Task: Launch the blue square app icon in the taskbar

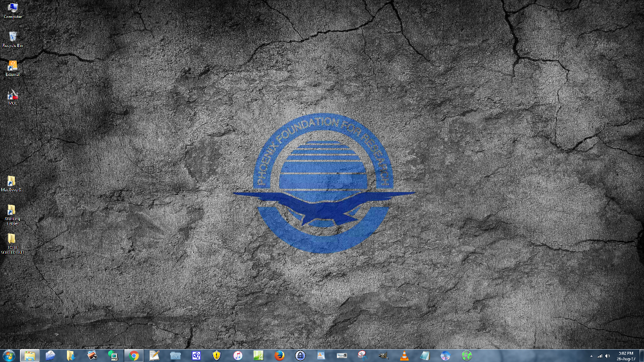Action: (x=196, y=356)
